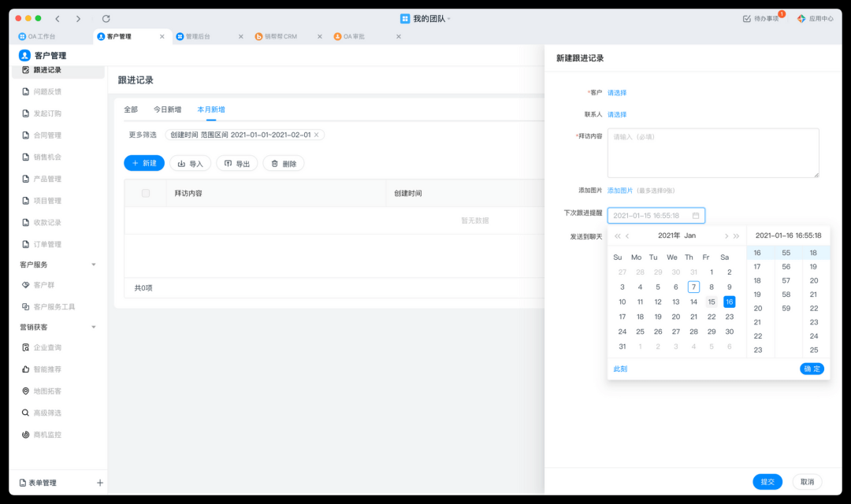851x504 pixels.
Task: Open 应用中心 app center
Action: point(816,18)
